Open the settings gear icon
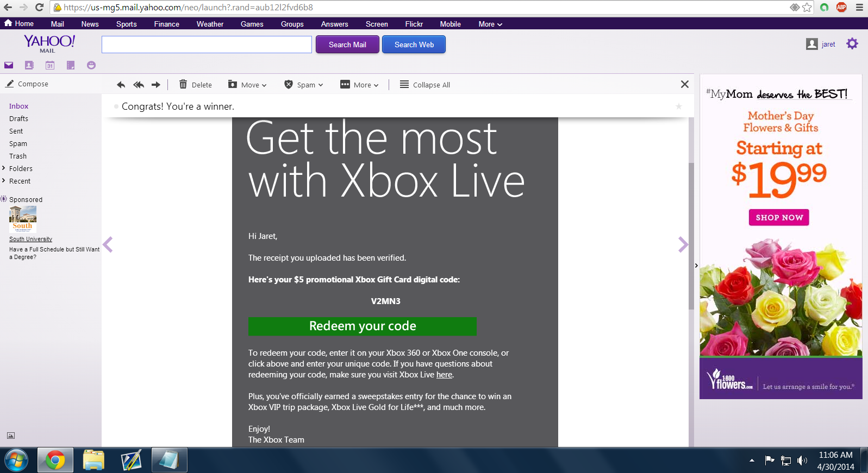868x473 pixels. pyautogui.click(x=852, y=44)
